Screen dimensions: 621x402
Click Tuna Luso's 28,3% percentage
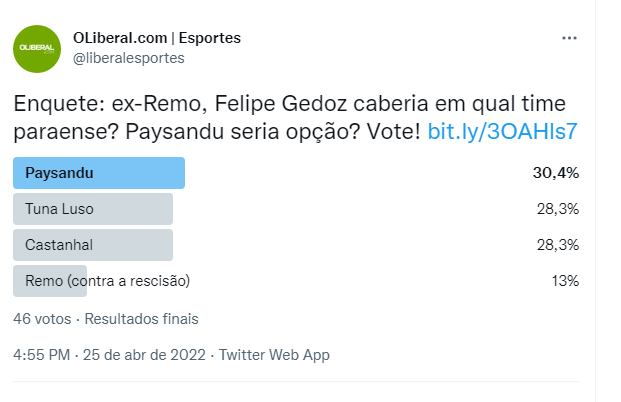coord(558,208)
